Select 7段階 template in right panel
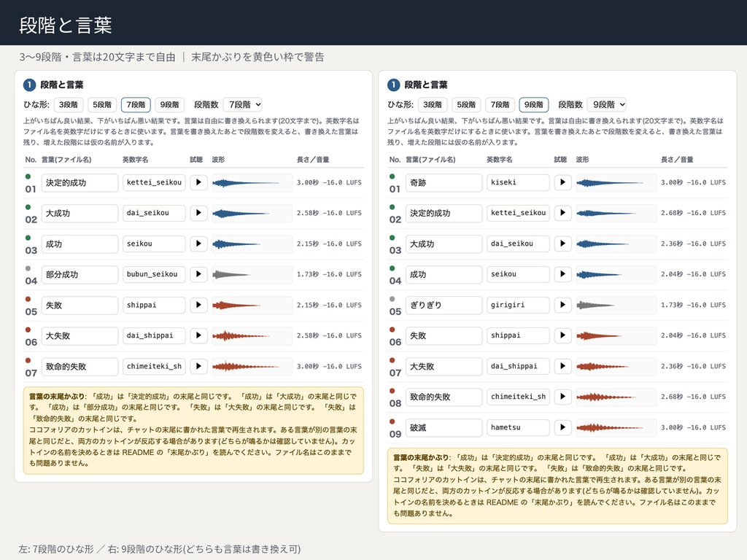This screenshot has height=560, width=747. tap(500, 105)
